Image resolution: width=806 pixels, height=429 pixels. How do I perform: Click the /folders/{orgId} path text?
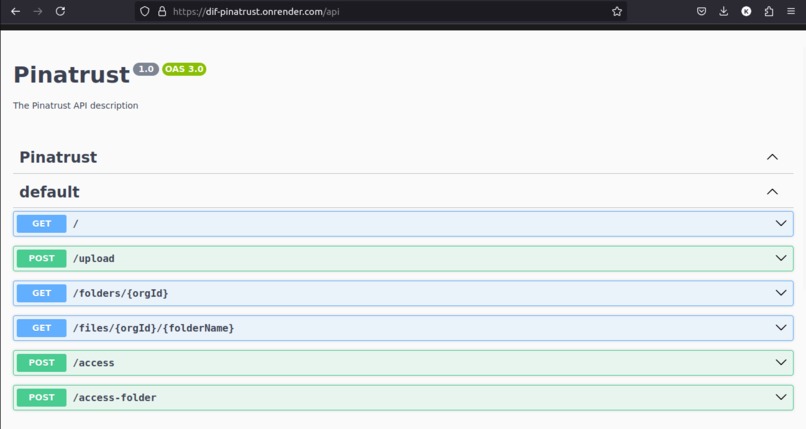(120, 293)
